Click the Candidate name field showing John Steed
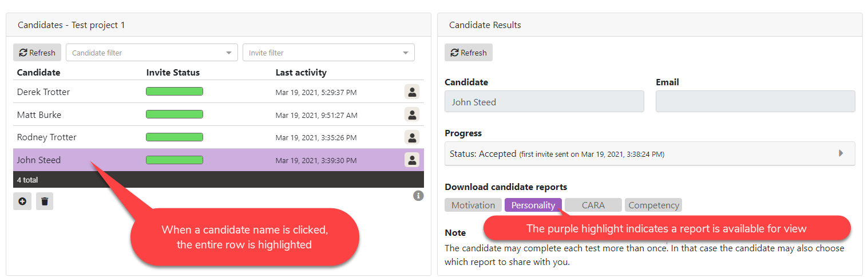The width and height of the screenshot is (868, 277). (x=544, y=102)
